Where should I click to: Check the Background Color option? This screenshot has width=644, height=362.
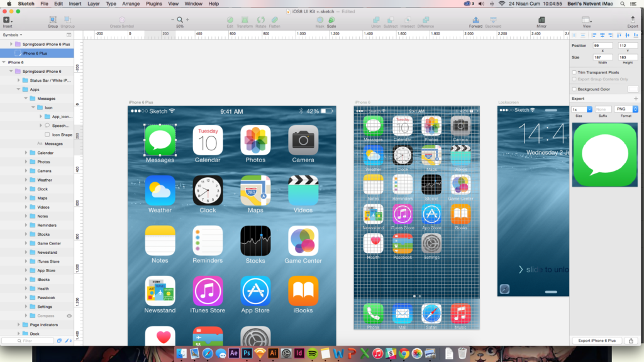click(x=574, y=89)
